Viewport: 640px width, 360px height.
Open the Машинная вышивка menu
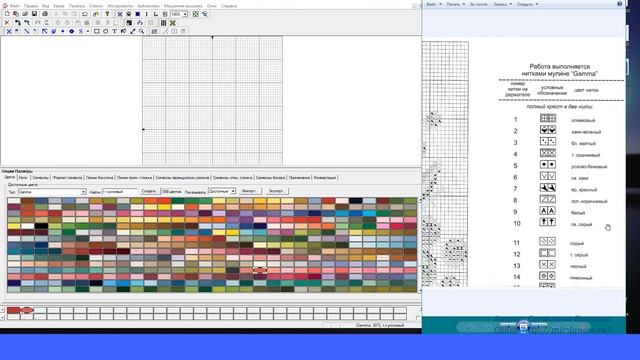coord(183,6)
